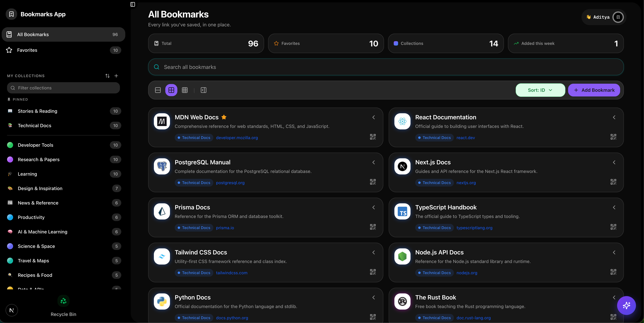Click the Bookmarks App logo icon

[11, 14]
